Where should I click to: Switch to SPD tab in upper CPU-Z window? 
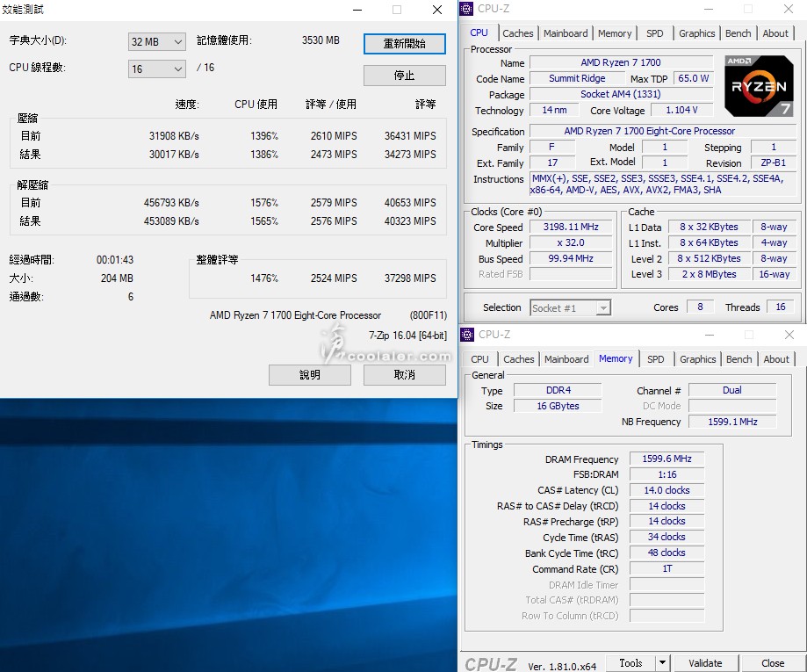(x=655, y=33)
